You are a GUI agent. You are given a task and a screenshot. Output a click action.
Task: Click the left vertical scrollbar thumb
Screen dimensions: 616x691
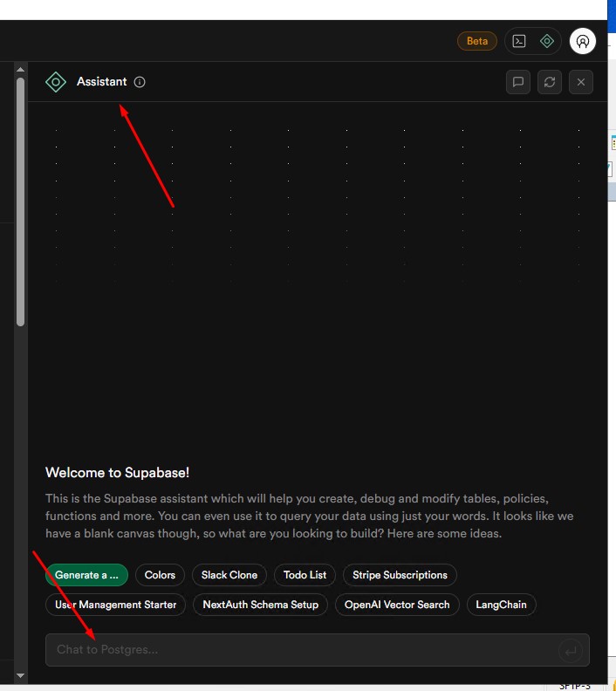(20, 201)
